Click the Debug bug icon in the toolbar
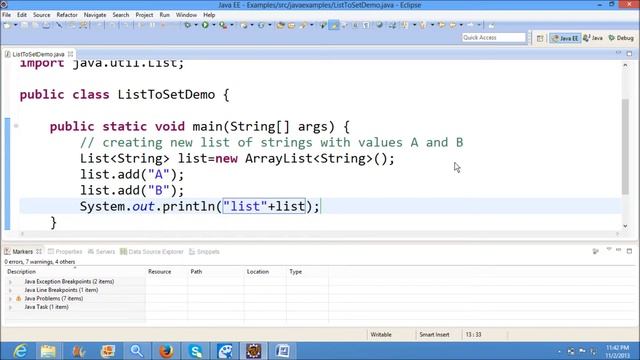 [x=187, y=25]
